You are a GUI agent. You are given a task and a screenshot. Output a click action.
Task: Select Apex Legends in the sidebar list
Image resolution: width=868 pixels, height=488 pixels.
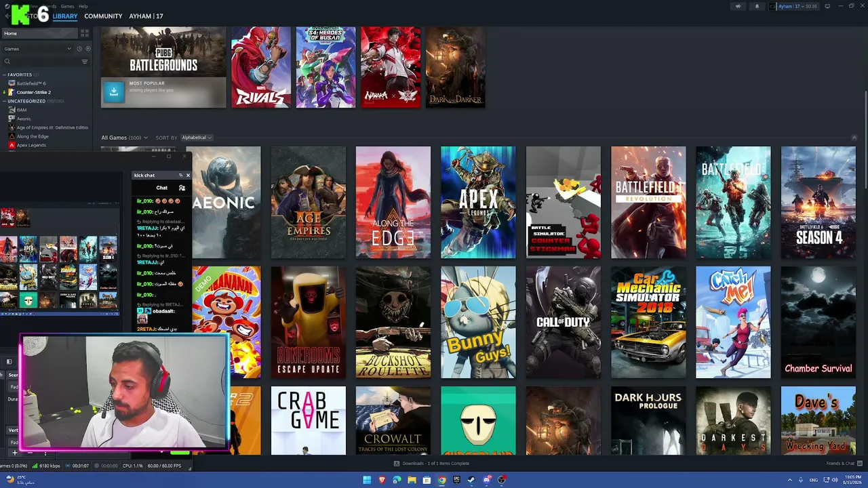31,145
